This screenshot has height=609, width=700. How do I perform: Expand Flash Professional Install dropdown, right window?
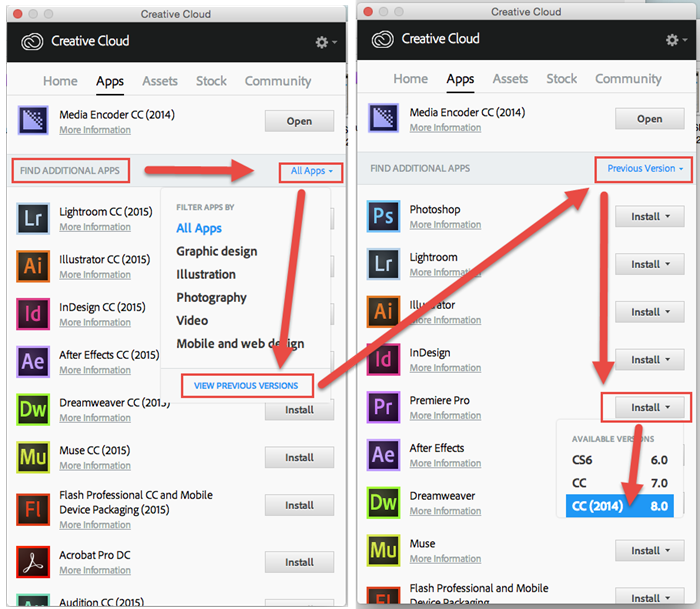pos(650,597)
